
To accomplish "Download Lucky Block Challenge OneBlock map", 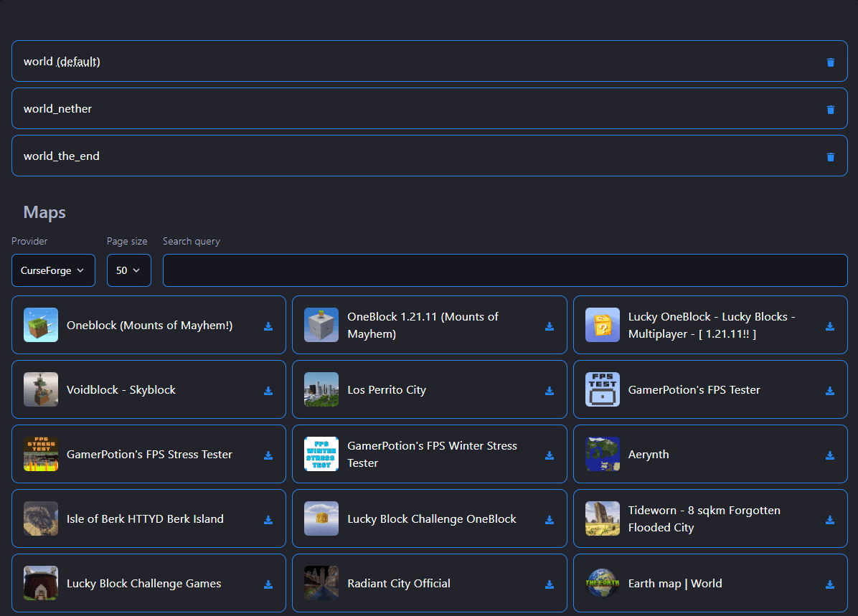I will click(x=550, y=520).
